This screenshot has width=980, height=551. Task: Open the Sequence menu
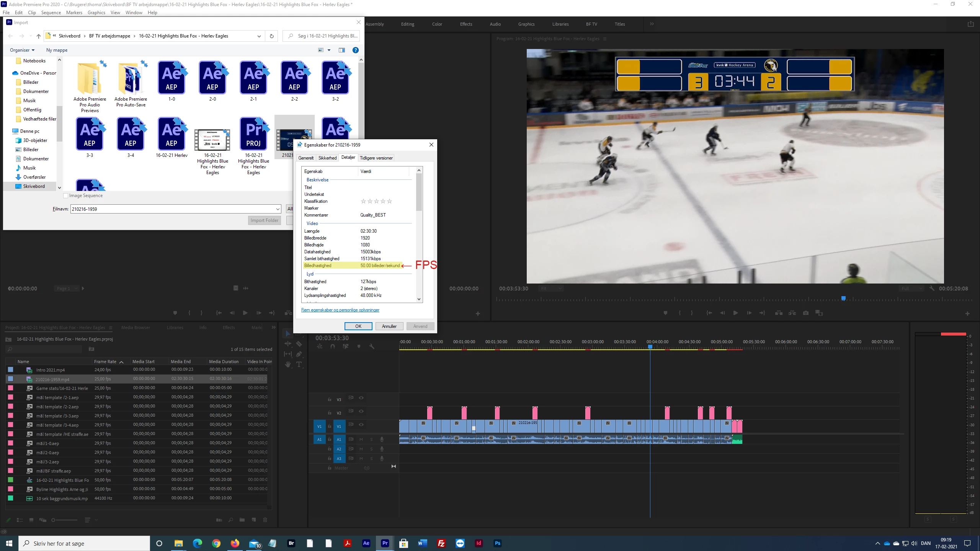51,13
